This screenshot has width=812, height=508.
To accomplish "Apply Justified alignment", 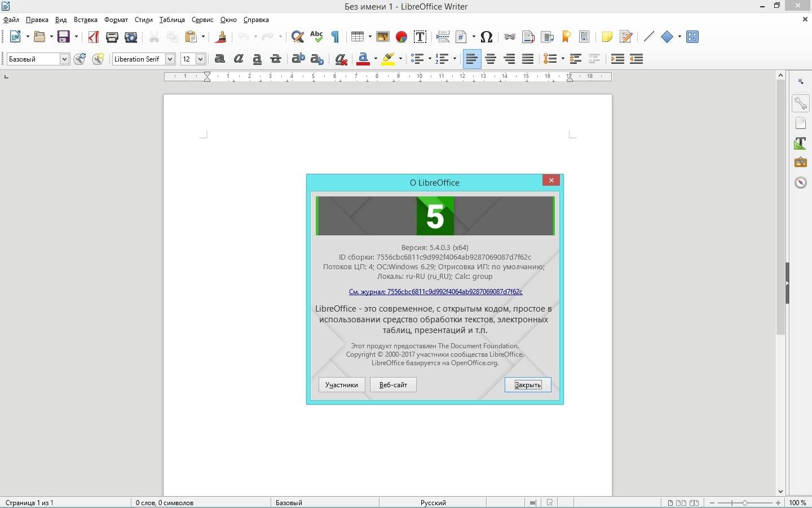I will click(528, 59).
